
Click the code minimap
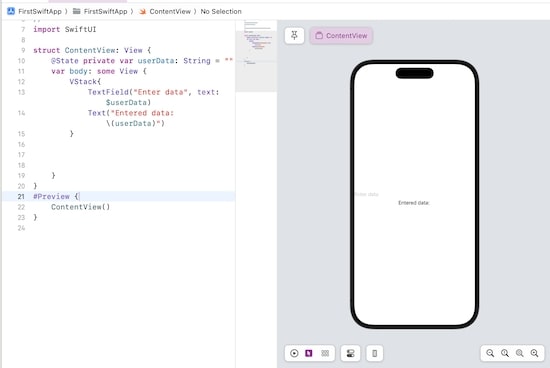tap(256, 56)
